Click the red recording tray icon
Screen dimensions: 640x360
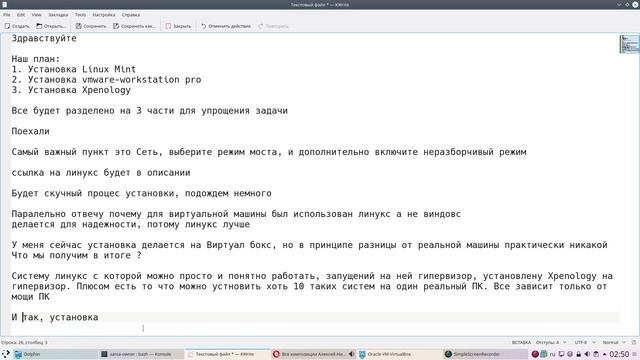click(535, 354)
